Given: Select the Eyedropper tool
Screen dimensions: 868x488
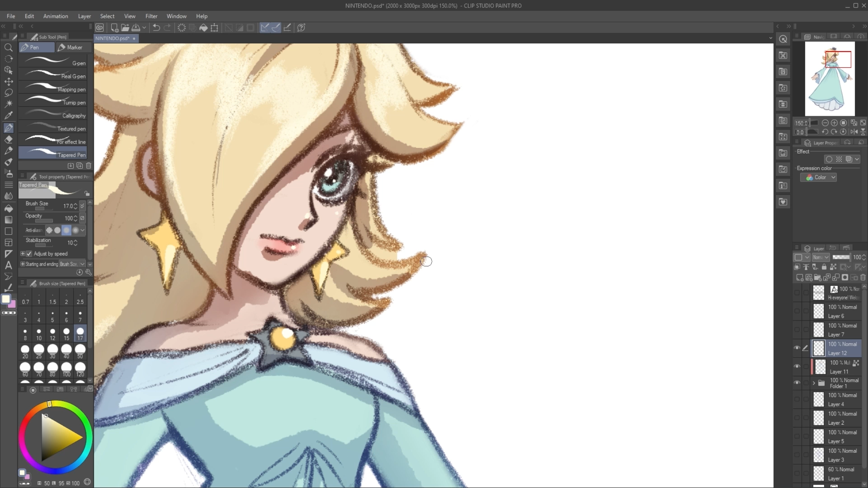Looking at the screenshot, I should pos(8,116).
